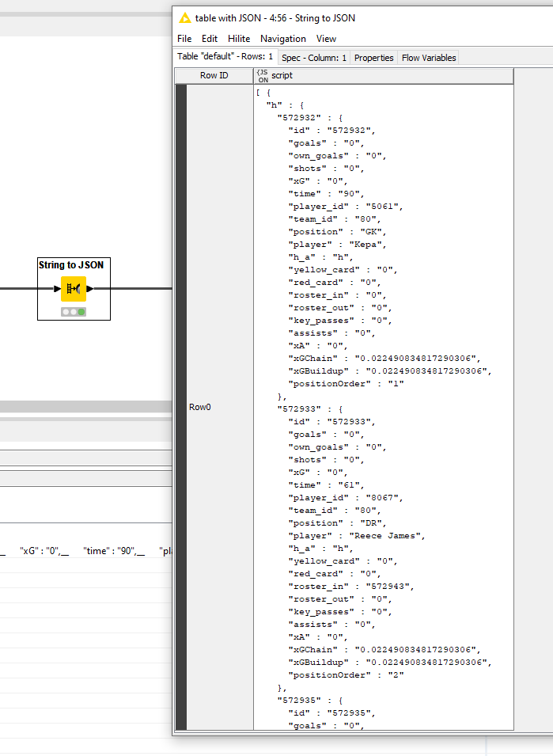
Task: Open the Hilite menu
Action: (x=239, y=39)
